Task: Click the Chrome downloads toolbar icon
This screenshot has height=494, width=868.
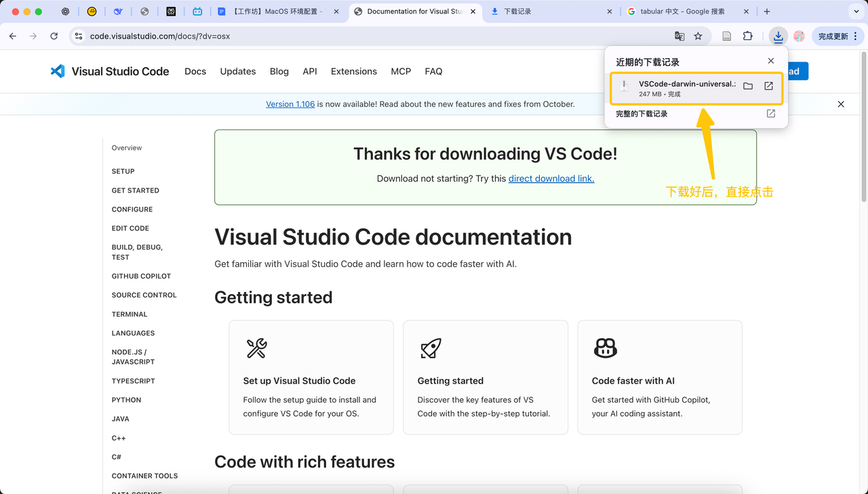Action: tap(778, 36)
